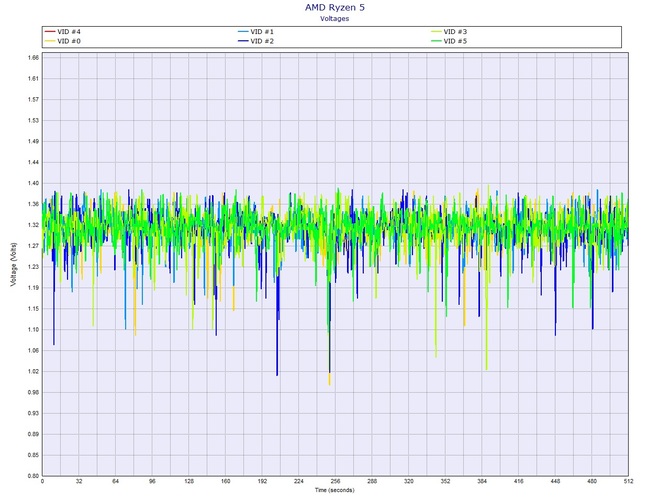Click the Voltages subtitle

click(x=335, y=18)
